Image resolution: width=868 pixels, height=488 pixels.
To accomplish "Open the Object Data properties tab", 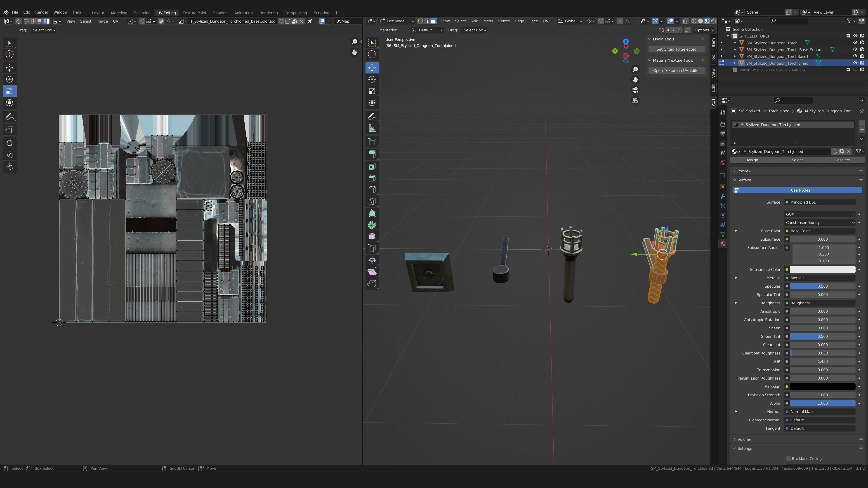I will point(722,234).
